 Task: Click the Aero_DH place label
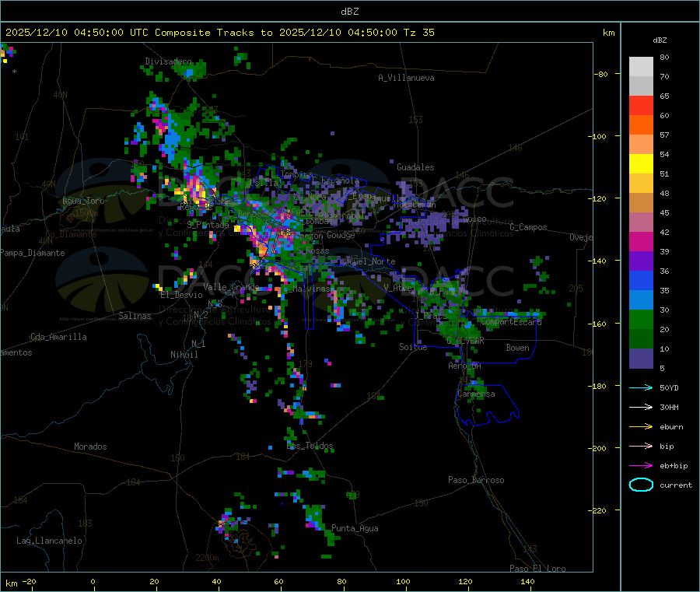click(x=465, y=366)
